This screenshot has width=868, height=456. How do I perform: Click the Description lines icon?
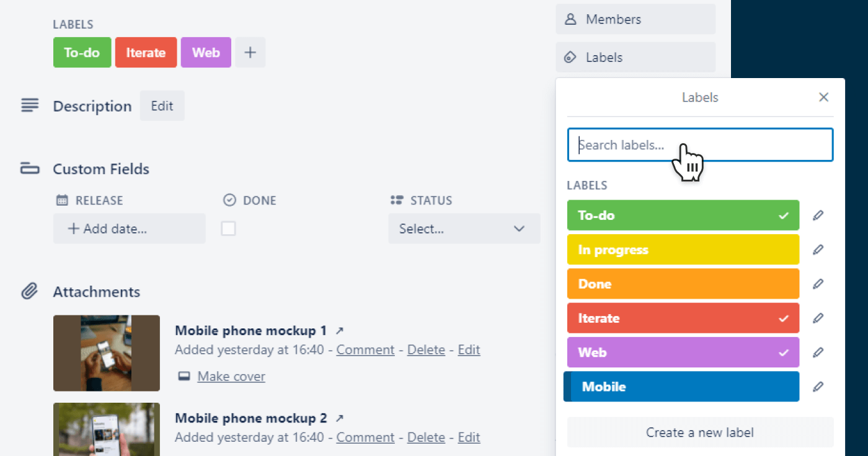30,105
